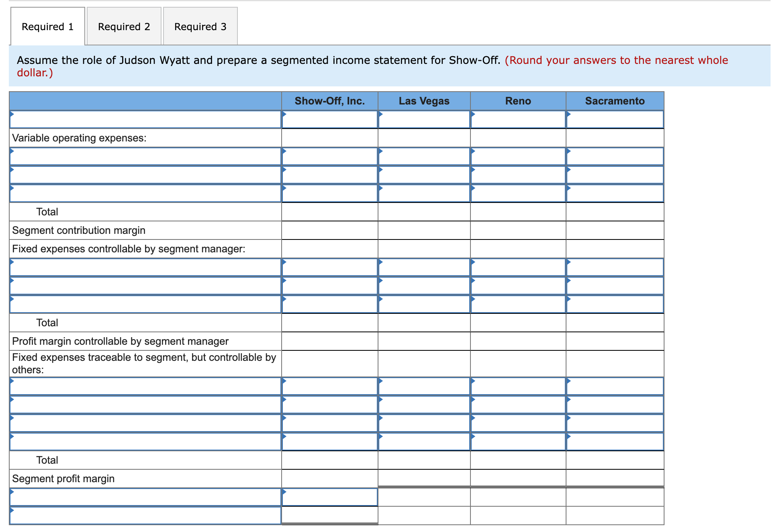Click Las Vegas cell in first row
This screenshot has width=781, height=532.
coord(424,120)
